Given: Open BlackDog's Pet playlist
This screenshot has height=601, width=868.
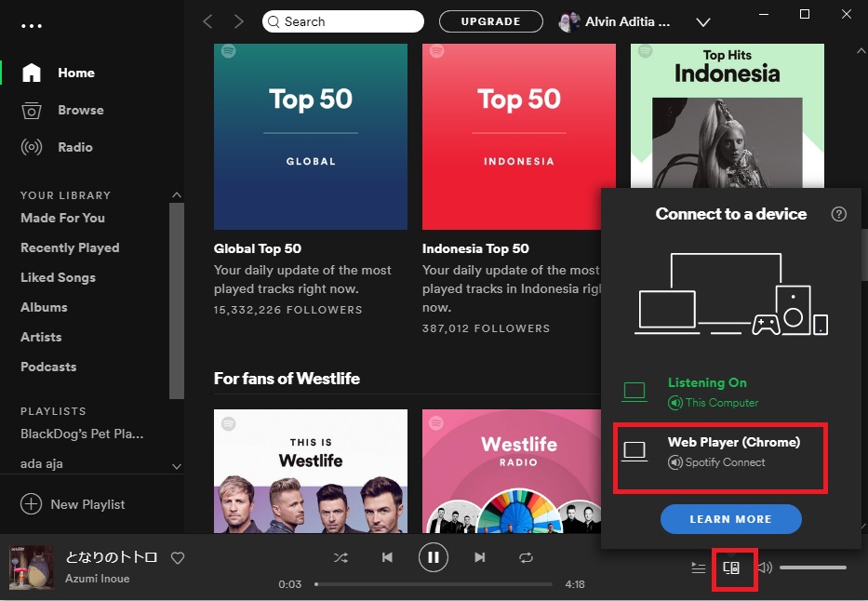Looking at the screenshot, I should click(82, 434).
